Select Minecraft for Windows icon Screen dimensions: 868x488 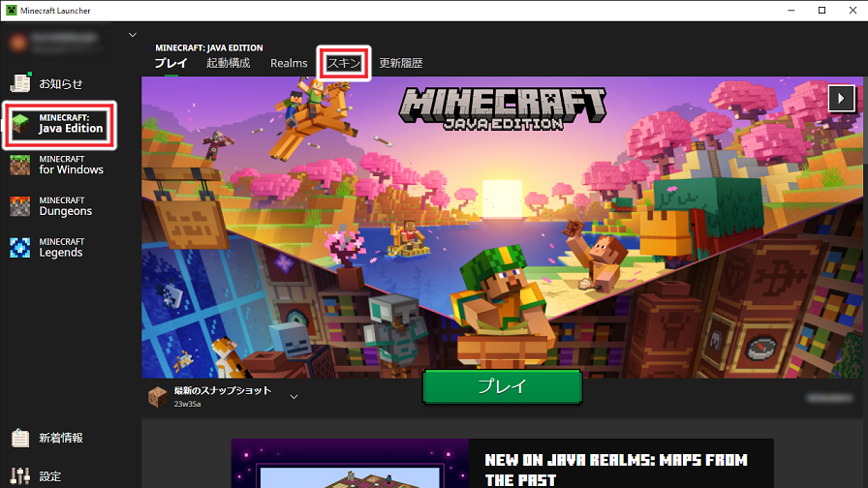20,165
